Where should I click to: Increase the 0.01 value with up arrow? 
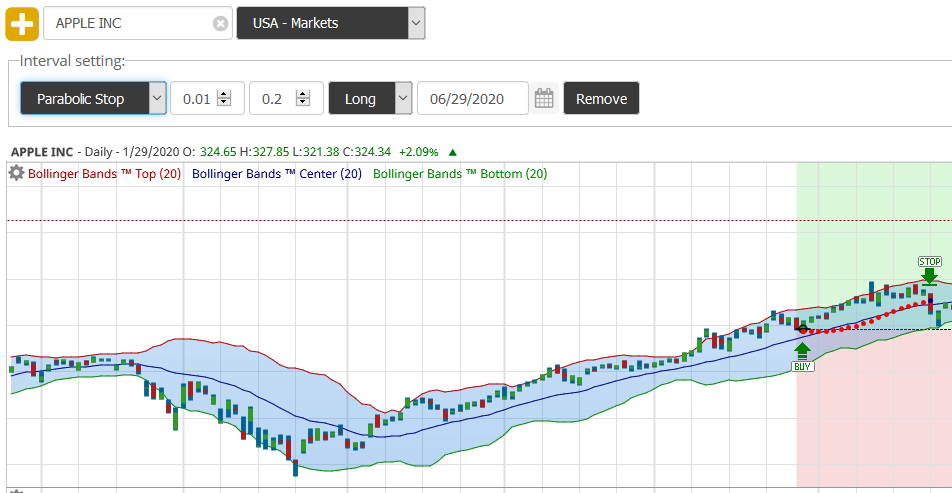(x=224, y=94)
